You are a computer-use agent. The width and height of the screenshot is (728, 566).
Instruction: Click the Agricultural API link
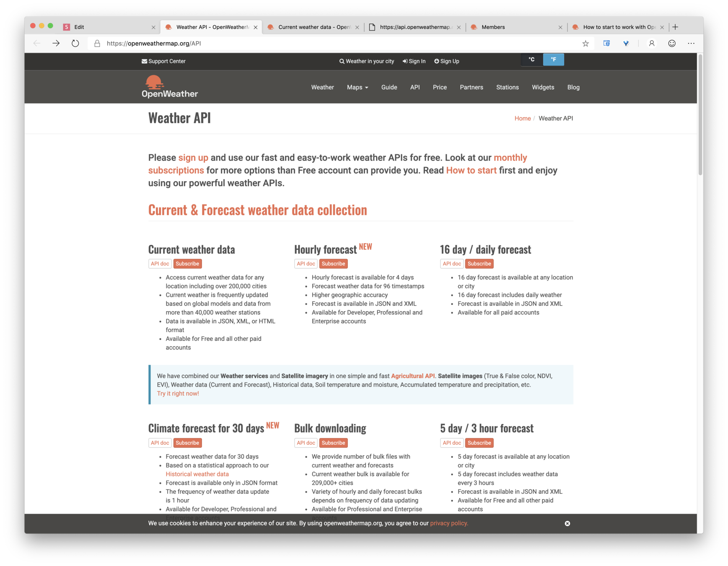click(x=413, y=376)
